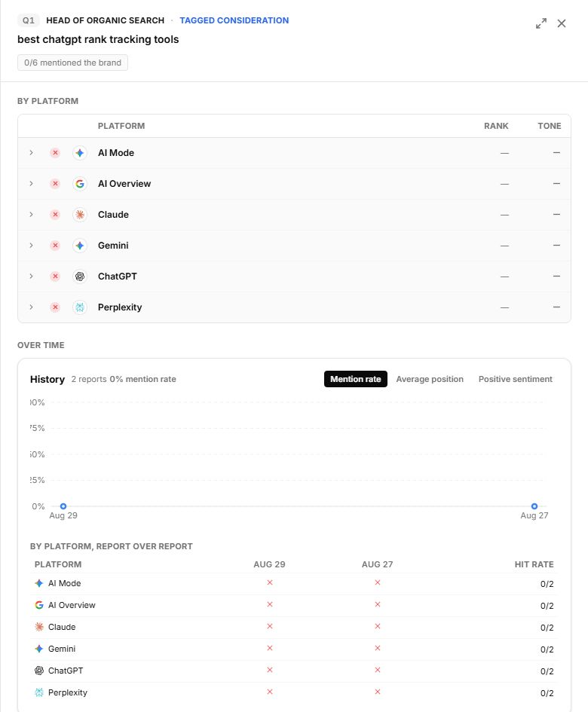Click the Google logo for AI Overview
588x712 pixels.
coord(80,184)
